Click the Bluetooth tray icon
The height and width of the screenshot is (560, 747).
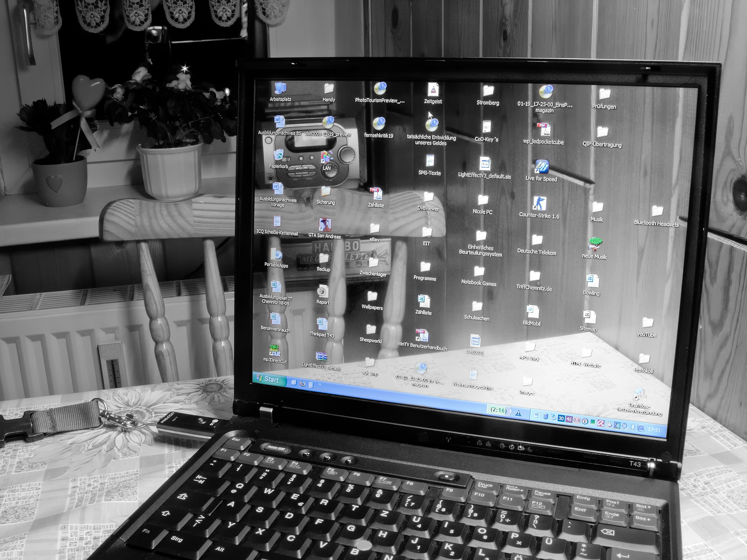pos(633,427)
